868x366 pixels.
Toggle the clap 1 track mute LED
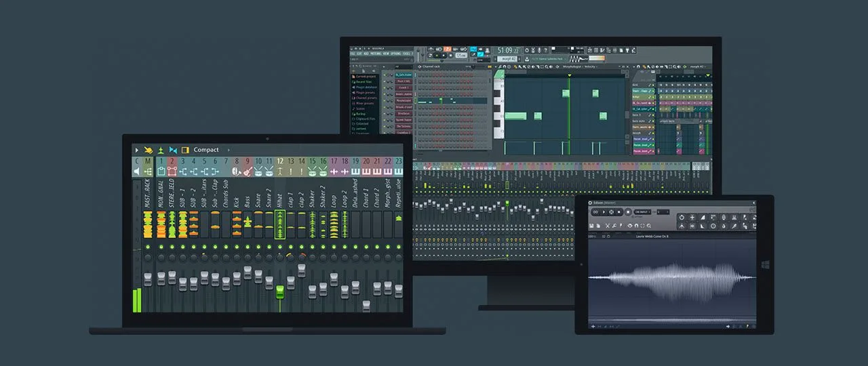click(x=291, y=247)
